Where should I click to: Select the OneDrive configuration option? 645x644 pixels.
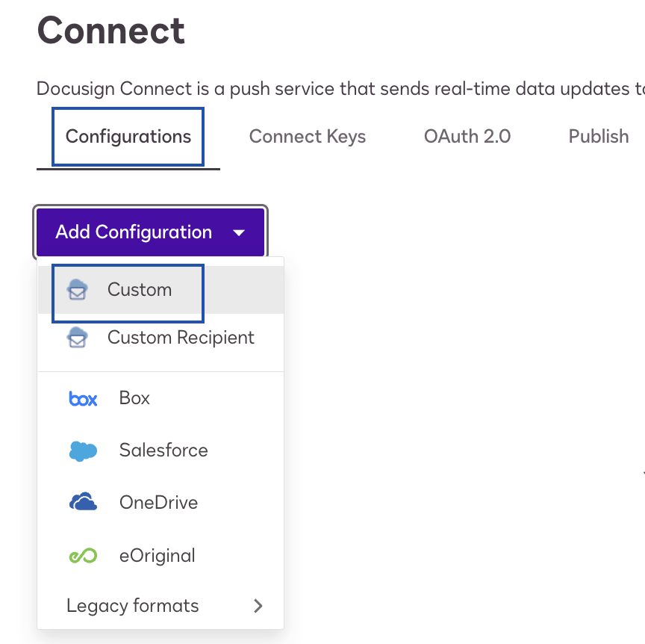(161, 503)
